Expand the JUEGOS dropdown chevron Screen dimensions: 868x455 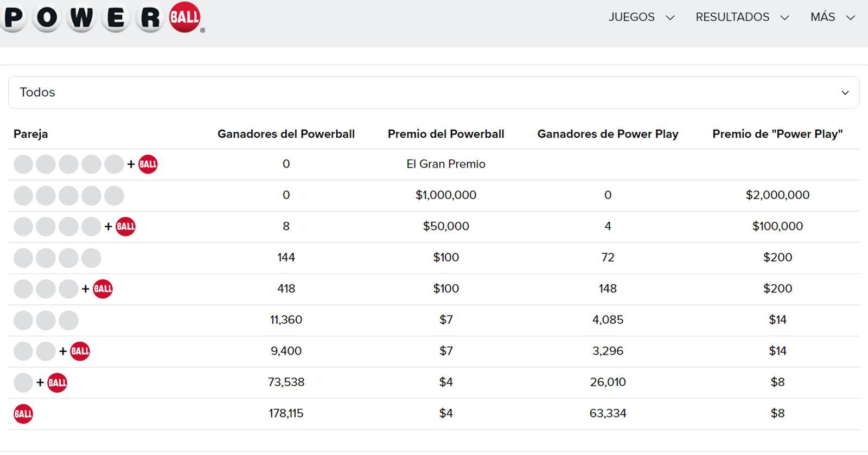[671, 17]
